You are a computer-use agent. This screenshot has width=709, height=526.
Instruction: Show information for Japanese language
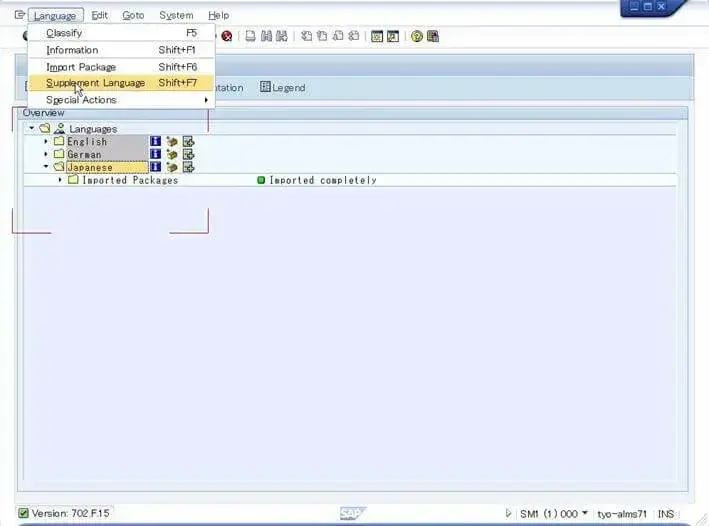(x=155, y=167)
